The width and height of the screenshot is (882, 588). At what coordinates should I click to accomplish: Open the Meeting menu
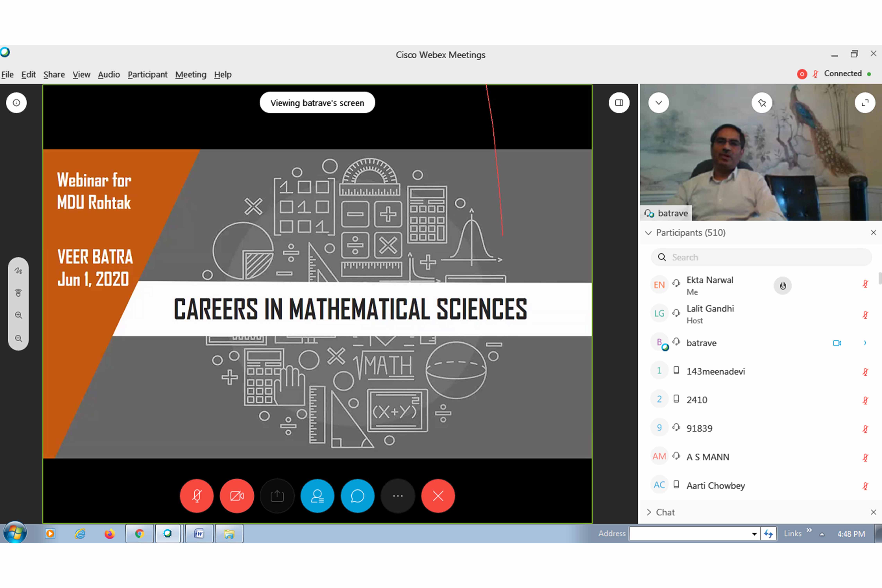tap(191, 74)
